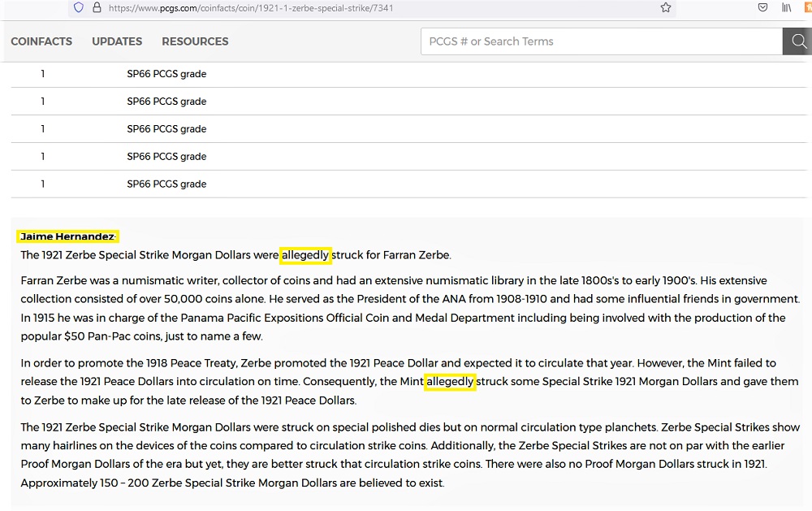Open the browser Library icon
Screen dimensions: 812x511
click(787, 8)
